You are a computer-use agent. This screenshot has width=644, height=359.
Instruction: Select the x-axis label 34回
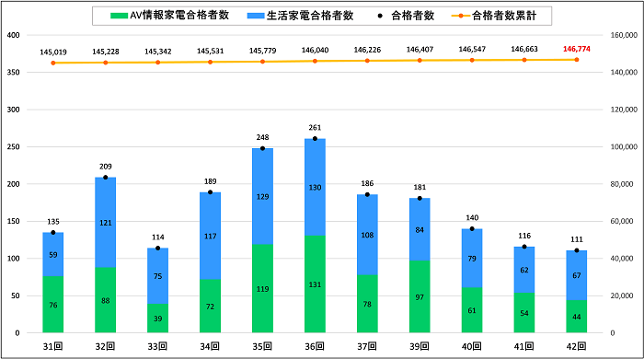(211, 347)
